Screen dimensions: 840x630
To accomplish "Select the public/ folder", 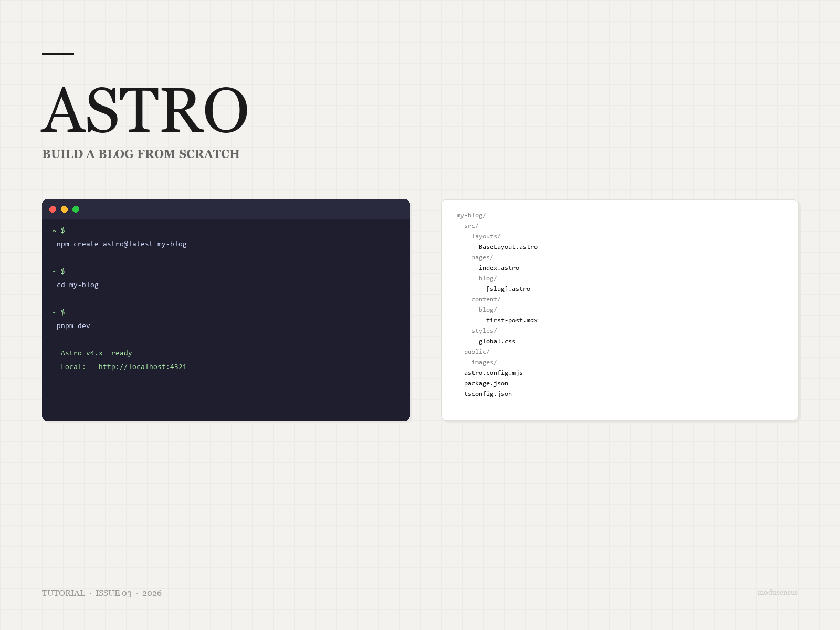I will tap(477, 352).
